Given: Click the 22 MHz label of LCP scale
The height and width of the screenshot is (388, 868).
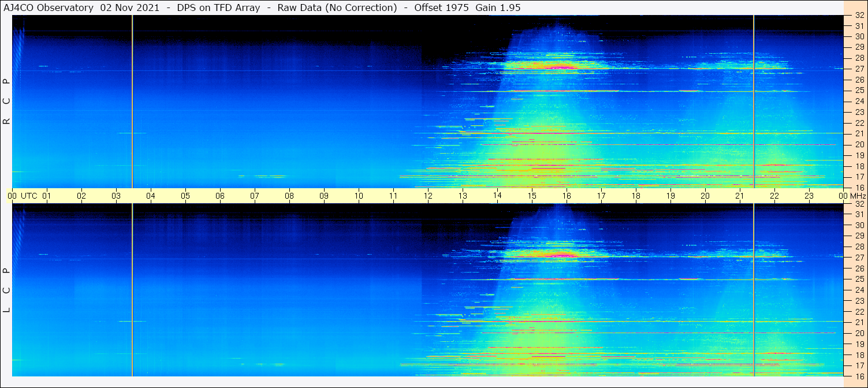Looking at the screenshot, I should coord(859,312).
